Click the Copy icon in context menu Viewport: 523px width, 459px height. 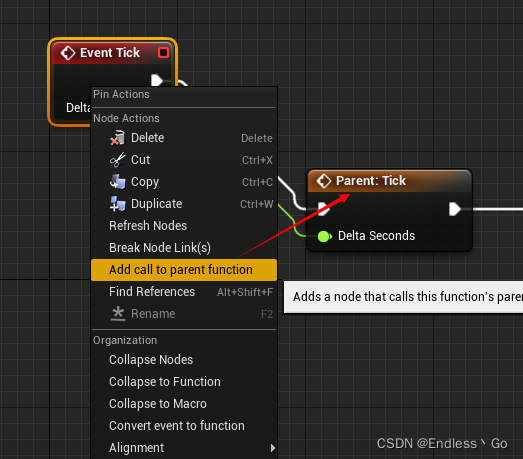click(117, 182)
